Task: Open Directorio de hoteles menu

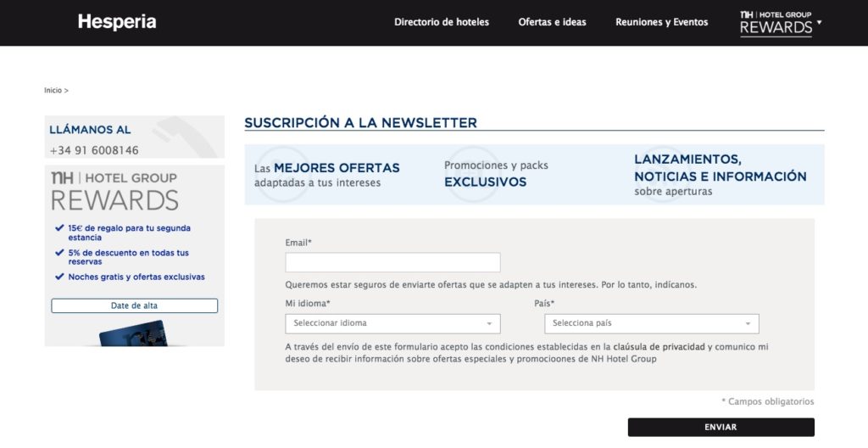Action: pos(441,22)
